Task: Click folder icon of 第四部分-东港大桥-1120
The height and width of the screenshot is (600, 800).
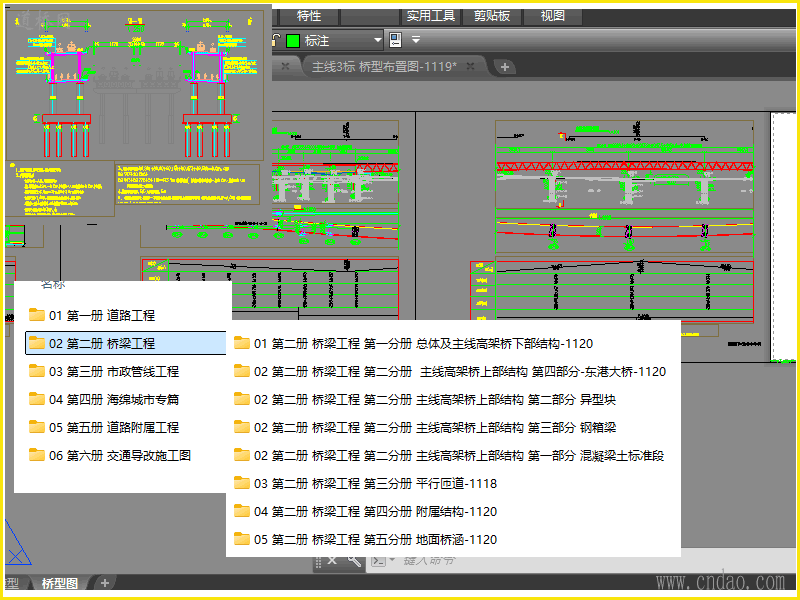Action: pos(242,371)
